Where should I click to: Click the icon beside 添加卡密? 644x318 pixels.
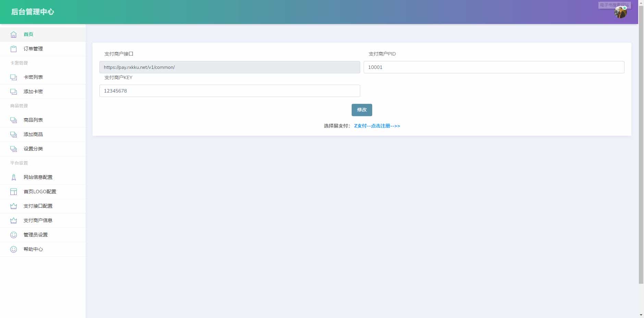click(14, 92)
